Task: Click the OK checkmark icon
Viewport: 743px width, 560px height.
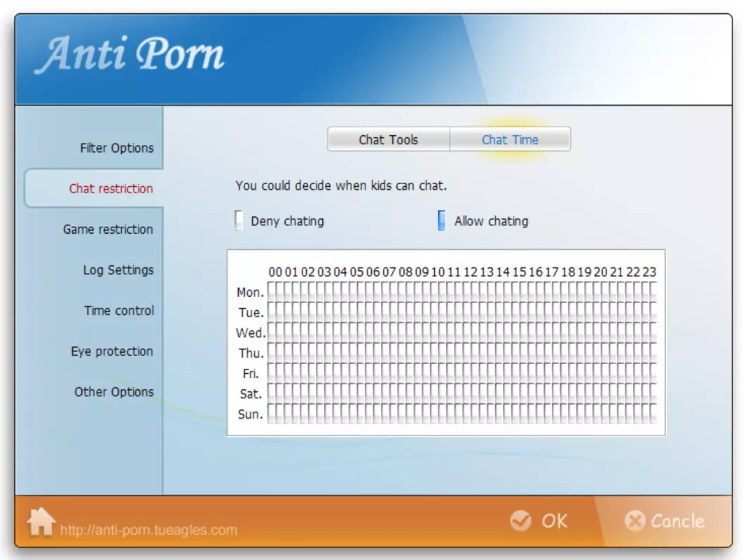Action: pyautogui.click(x=520, y=521)
